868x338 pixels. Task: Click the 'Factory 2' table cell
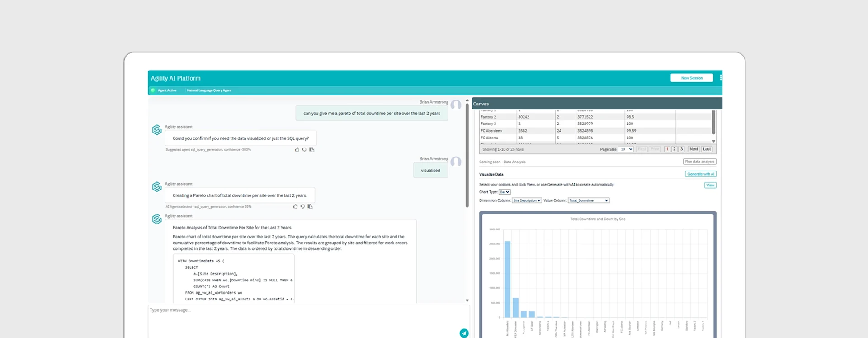tap(498, 117)
